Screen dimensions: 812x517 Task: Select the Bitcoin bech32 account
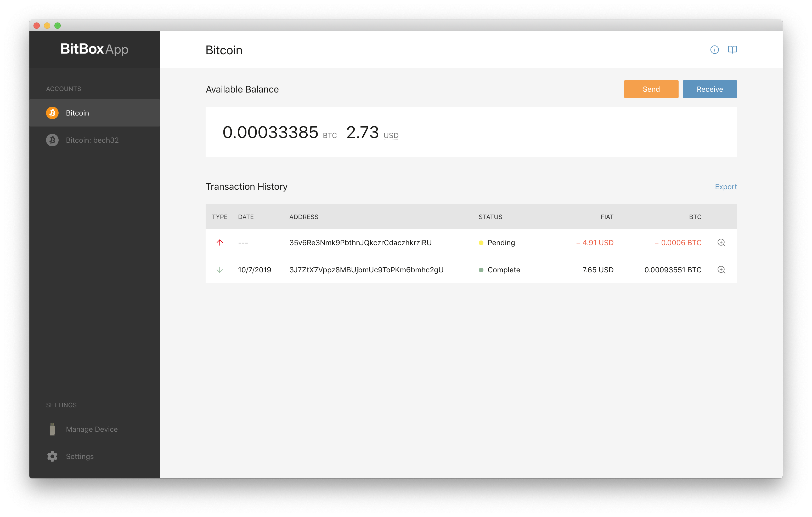click(x=96, y=140)
